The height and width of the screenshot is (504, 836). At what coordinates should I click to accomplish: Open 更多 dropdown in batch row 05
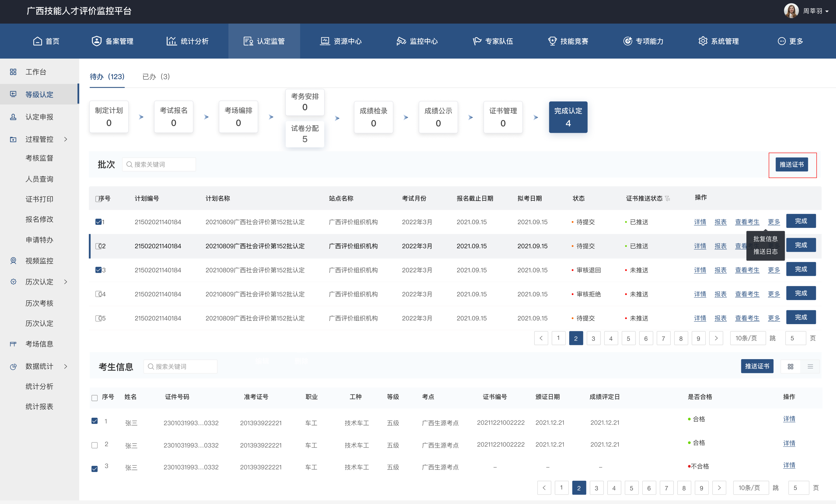(774, 318)
